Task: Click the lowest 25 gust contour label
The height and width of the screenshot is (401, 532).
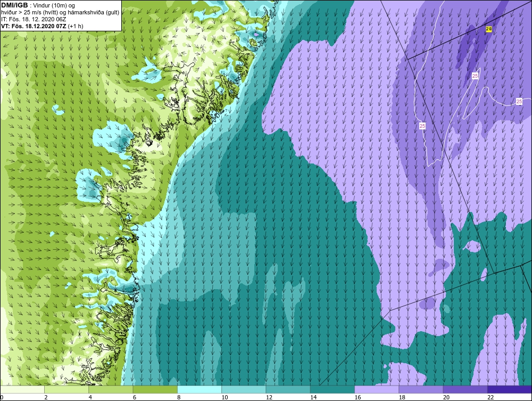Action: (x=422, y=126)
